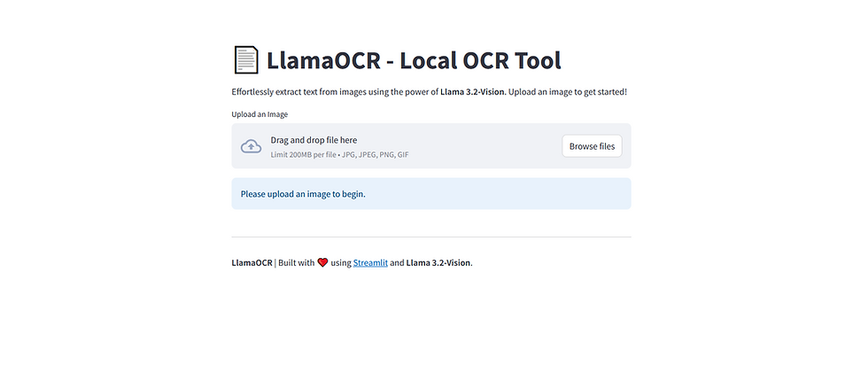868x390 pixels.
Task: Click the red heart icon in footer
Action: (x=322, y=262)
